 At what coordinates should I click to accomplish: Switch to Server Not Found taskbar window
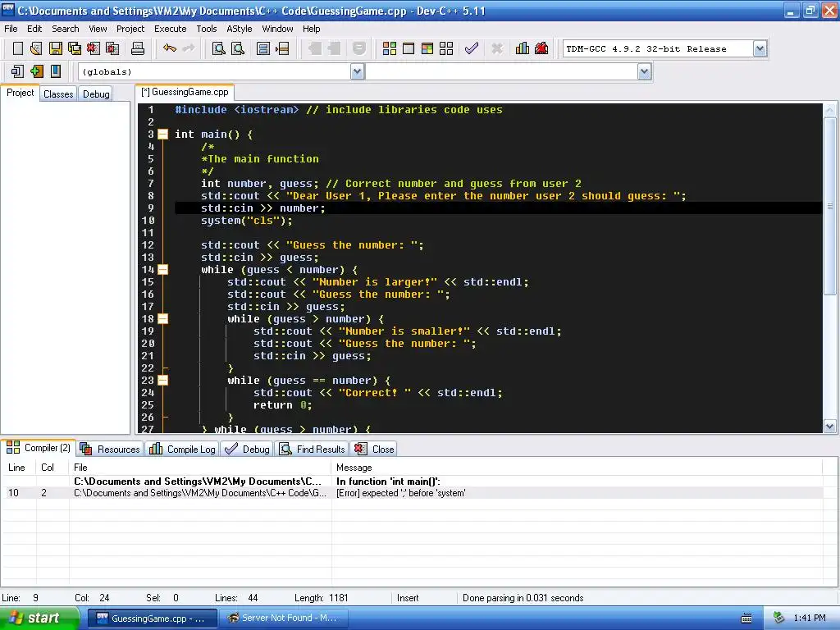pyautogui.click(x=284, y=619)
